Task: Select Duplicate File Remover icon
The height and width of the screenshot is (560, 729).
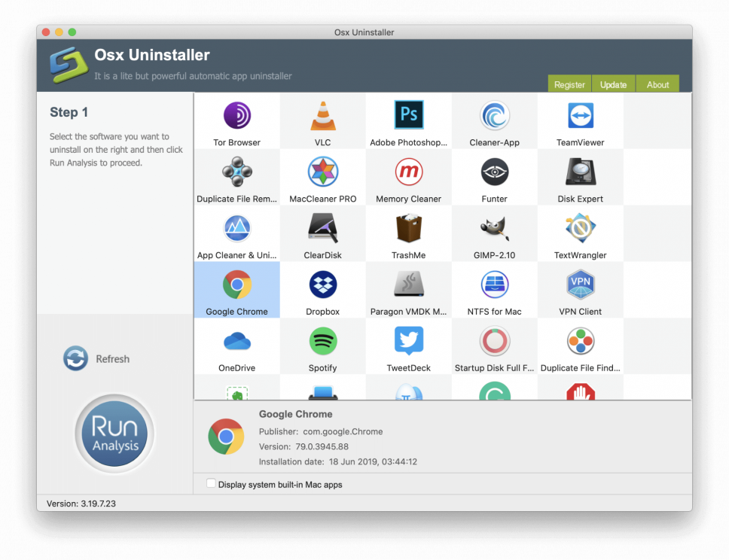Action: 237,172
